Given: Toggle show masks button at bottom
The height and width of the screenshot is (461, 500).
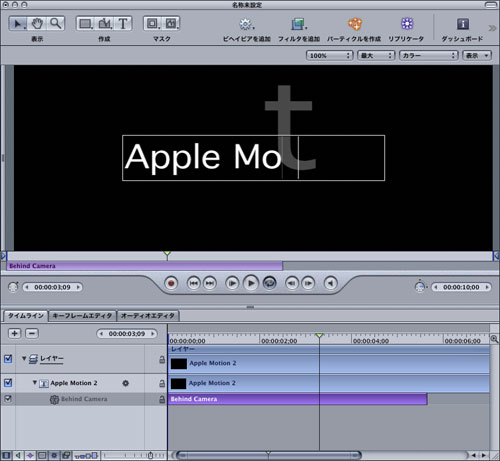Looking at the screenshot, I should point(42,455).
